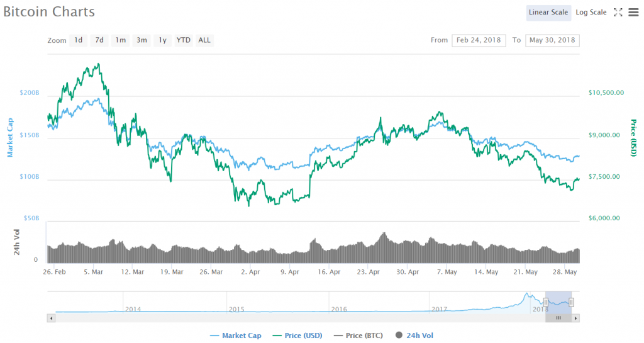Switch to Log Scale

click(x=591, y=13)
